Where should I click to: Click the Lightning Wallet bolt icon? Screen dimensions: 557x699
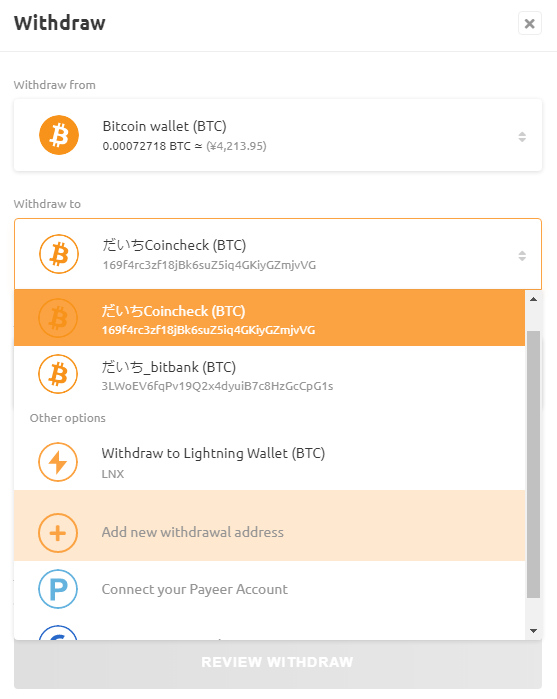[58, 462]
